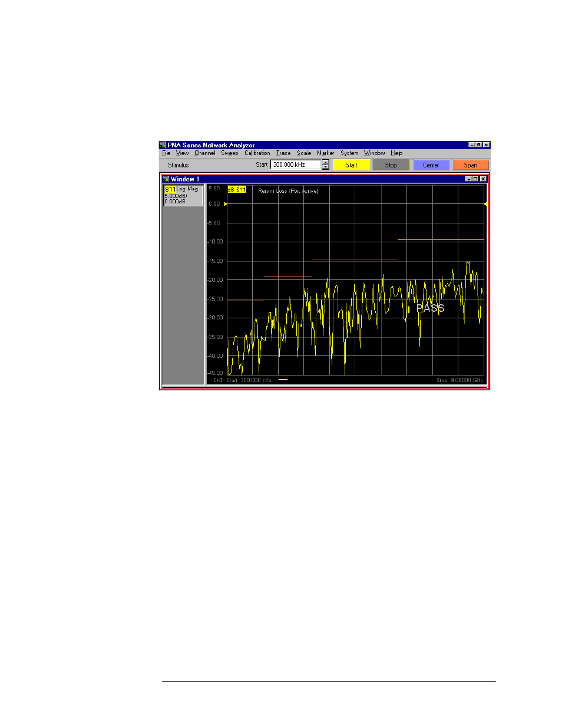Open the Sweep menu
Viewport: 562px width, 728px height.
pyautogui.click(x=230, y=153)
